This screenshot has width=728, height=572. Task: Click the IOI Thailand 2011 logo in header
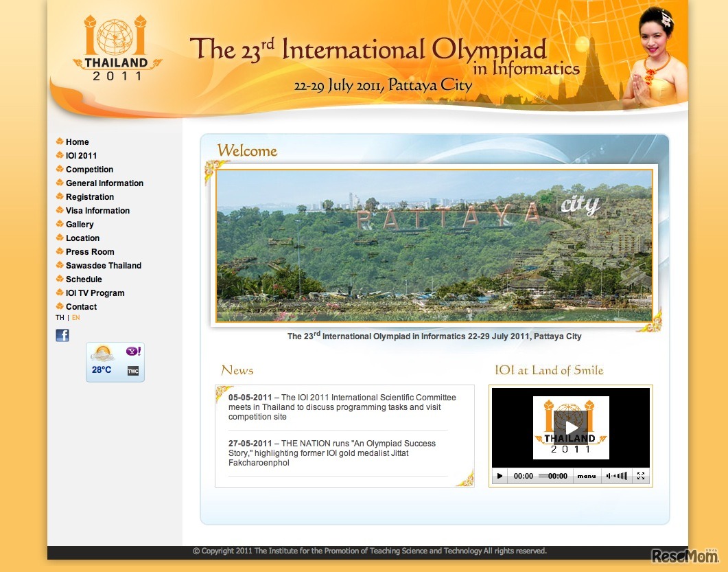[116, 48]
